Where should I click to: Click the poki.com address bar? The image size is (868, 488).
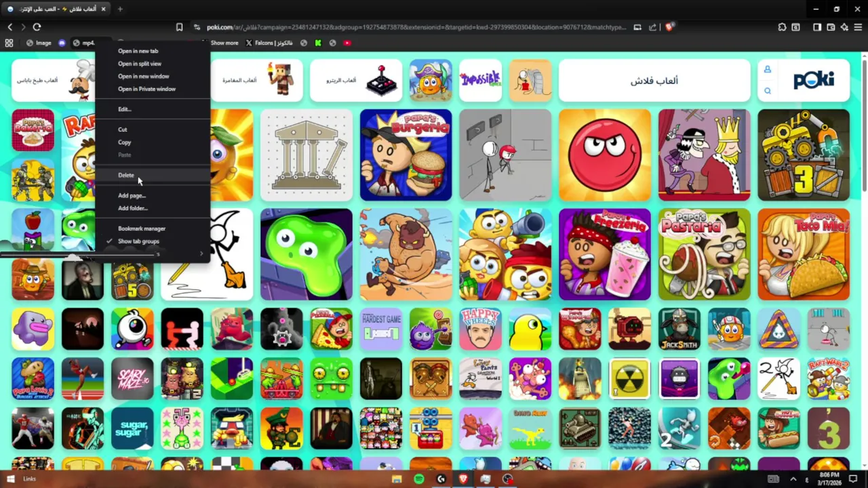coord(416,27)
